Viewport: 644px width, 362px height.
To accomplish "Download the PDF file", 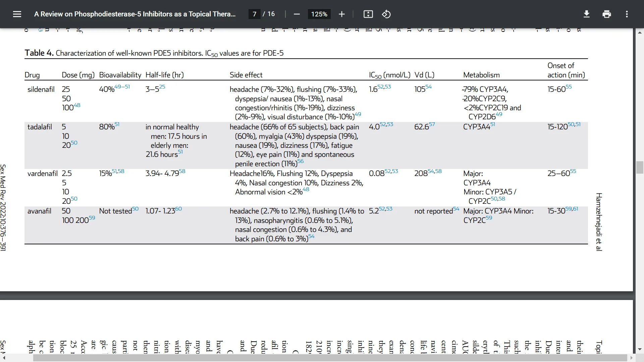I will [587, 14].
